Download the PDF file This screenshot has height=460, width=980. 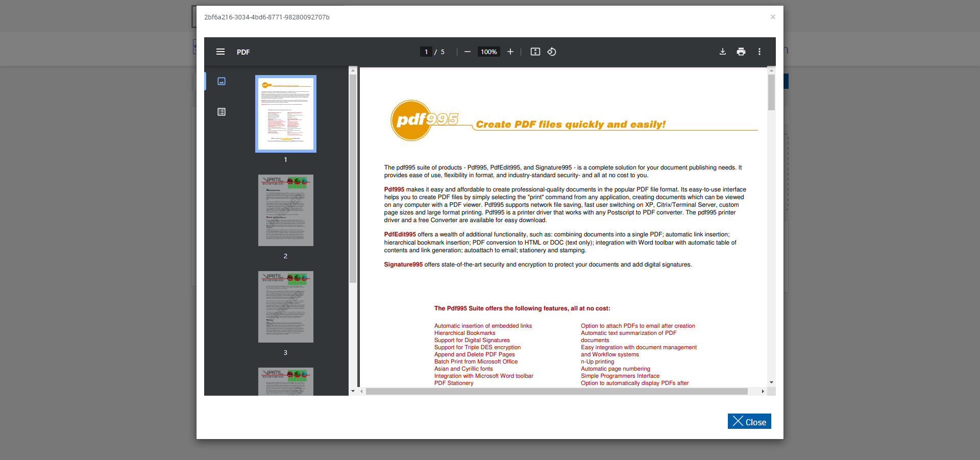coord(723,52)
